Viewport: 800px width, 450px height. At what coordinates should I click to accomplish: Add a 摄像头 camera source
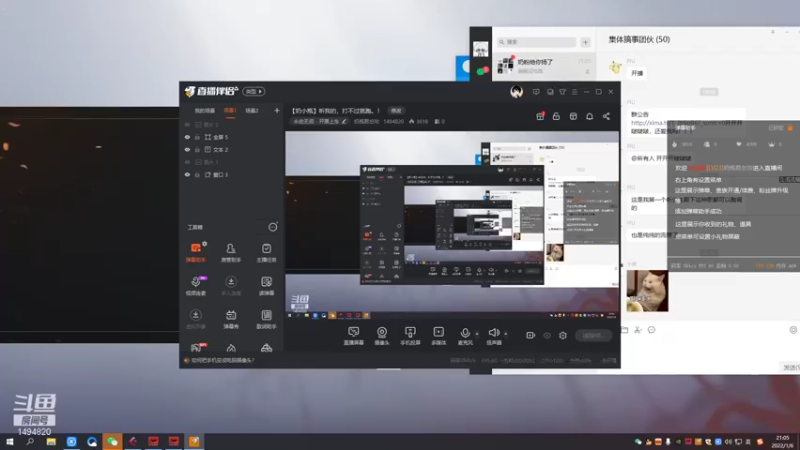[x=382, y=336]
